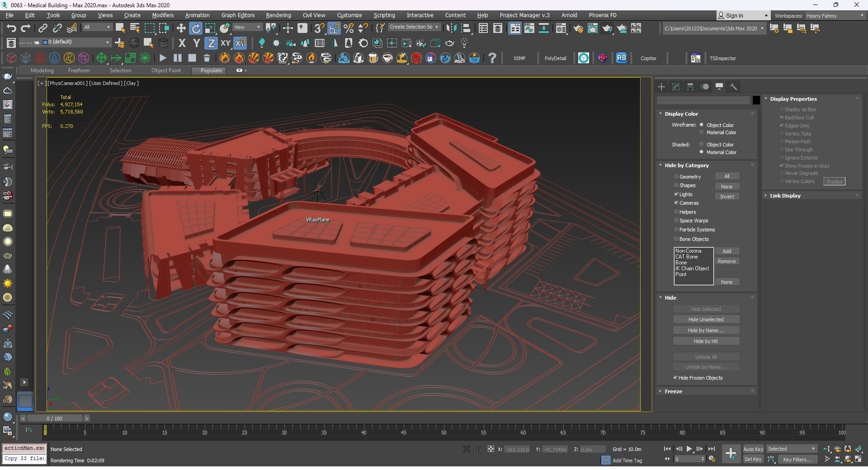Open the Rendering menu

coord(278,15)
